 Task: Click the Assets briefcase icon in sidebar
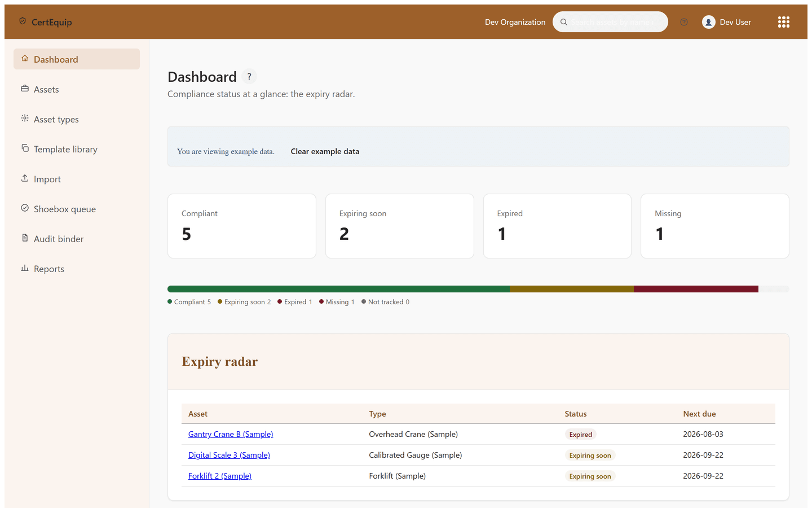pos(25,89)
